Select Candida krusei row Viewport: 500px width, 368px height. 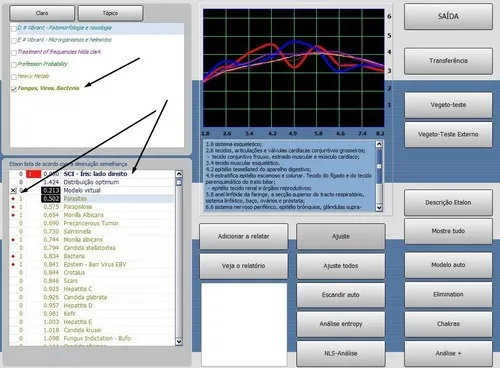click(92, 330)
